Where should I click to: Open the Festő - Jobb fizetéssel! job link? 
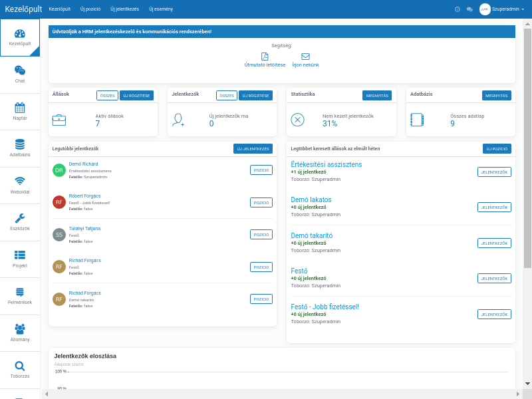click(x=325, y=307)
